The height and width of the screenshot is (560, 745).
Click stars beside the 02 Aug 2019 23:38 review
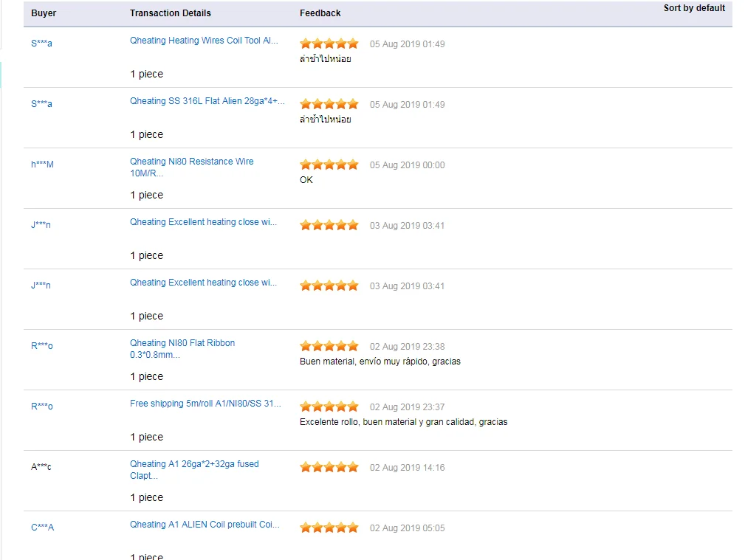coord(329,346)
